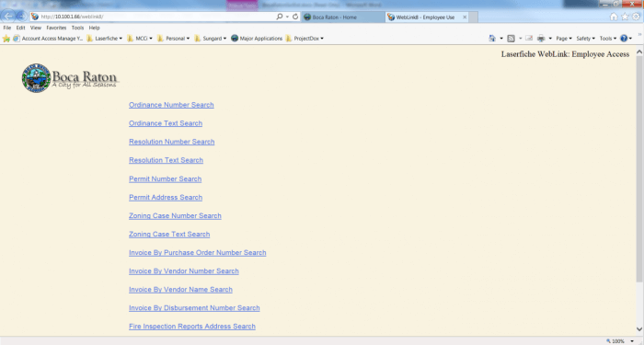Open the Safety dropdown menu
Image resolution: width=644 pixels, height=345 pixels.
point(585,39)
